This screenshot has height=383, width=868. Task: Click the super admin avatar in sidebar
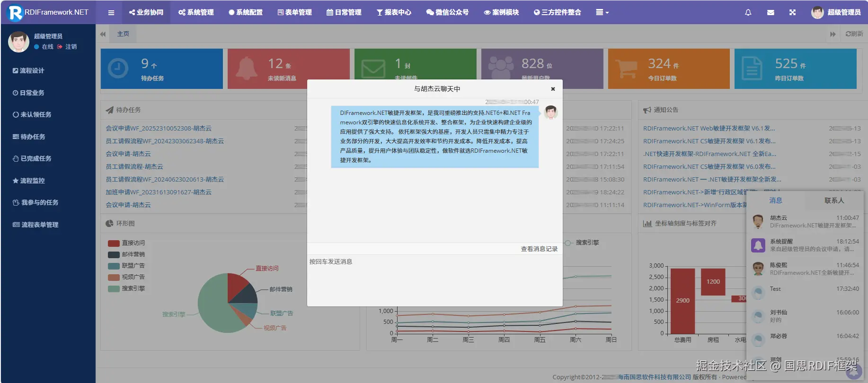[x=18, y=42]
